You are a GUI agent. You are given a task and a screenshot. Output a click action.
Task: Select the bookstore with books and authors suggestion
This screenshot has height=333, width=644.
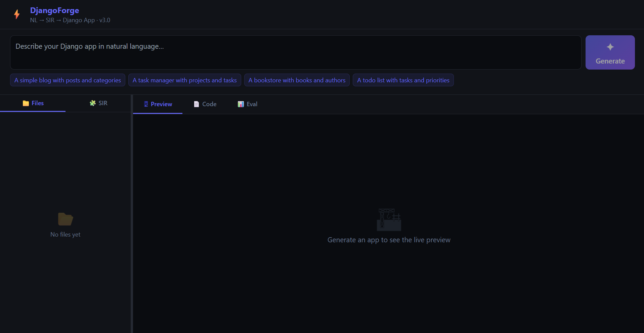297,80
